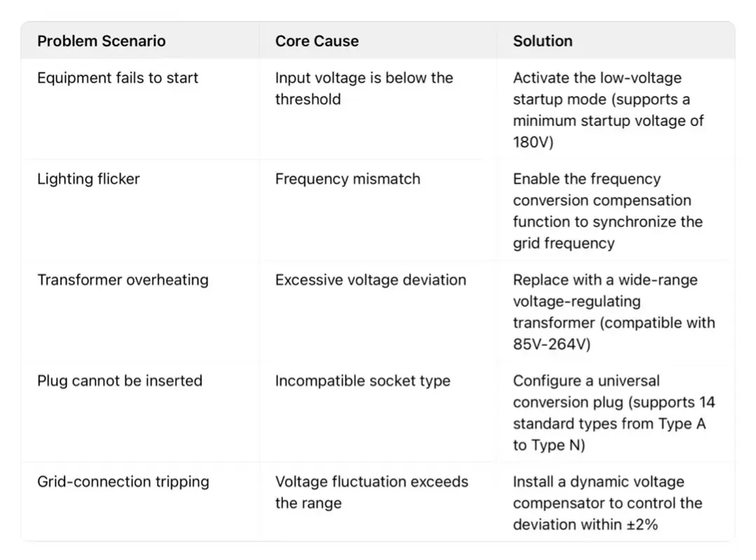756x560 pixels.
Task: Click the '85V-264V' voltage range text
Action: tap(551, 344)
